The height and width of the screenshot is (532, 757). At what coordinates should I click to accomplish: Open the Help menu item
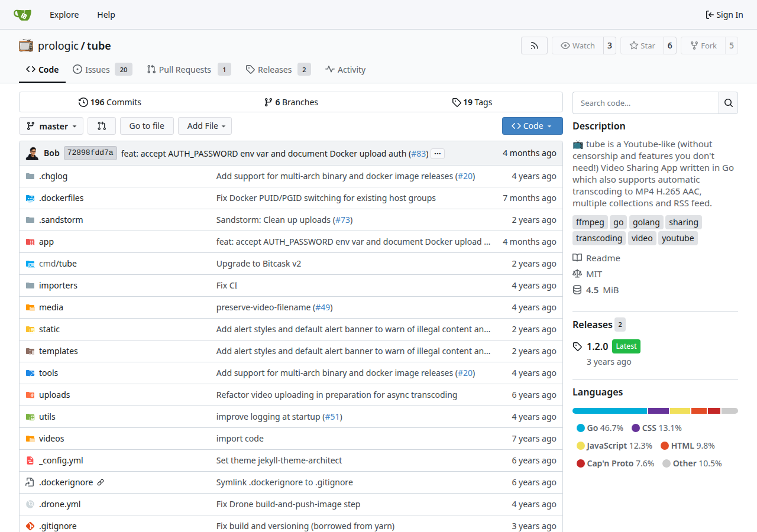[106, 15]
